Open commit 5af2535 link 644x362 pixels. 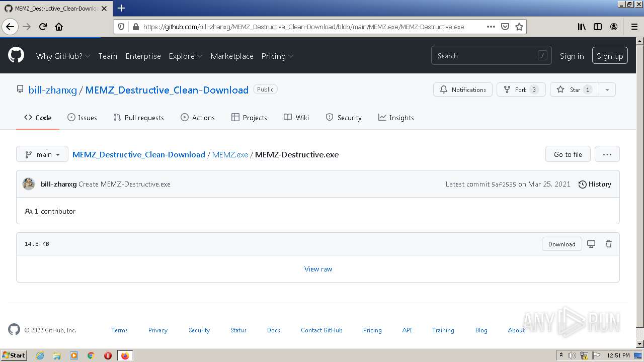click(504, 185)
